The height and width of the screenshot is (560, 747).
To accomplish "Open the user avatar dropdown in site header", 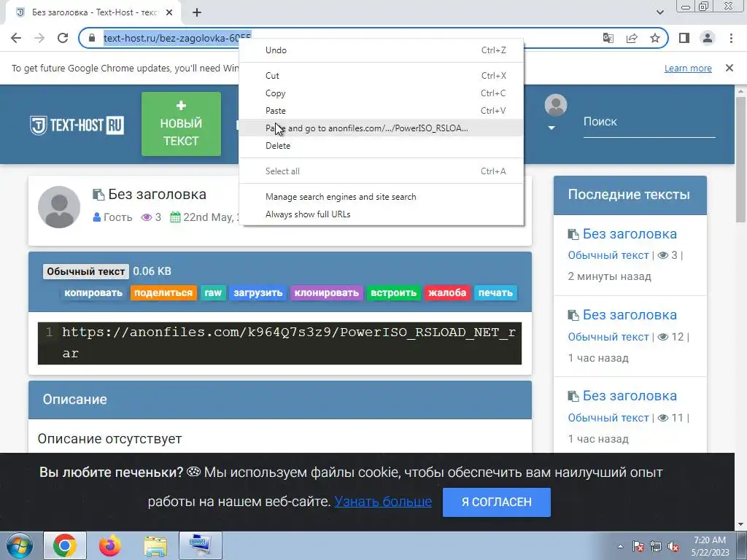I will 555,112.
